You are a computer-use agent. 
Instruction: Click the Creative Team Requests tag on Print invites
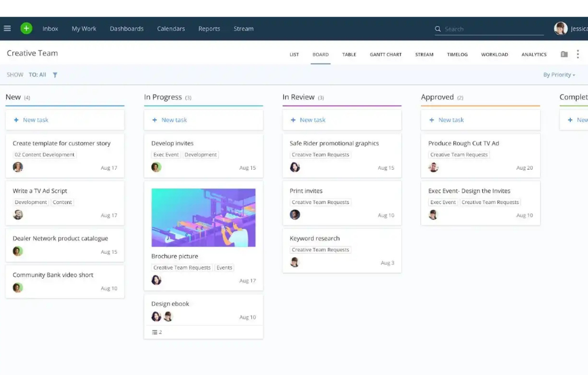pyautogui.click(x=320, y=202)
